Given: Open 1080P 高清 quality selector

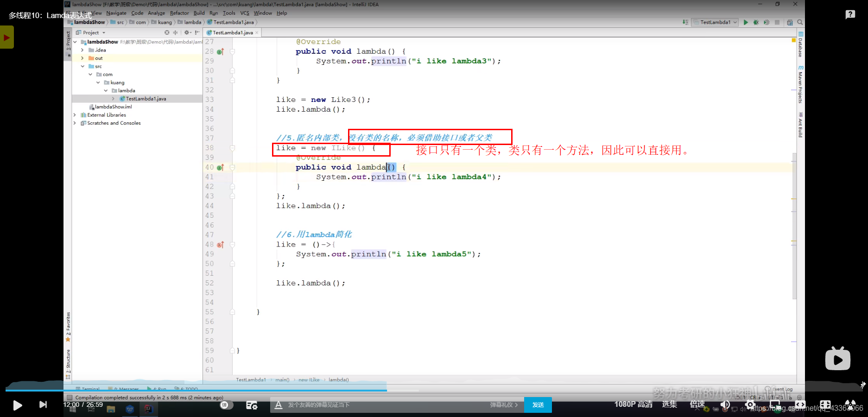Looking at the screenshot, I should [634, 404].
